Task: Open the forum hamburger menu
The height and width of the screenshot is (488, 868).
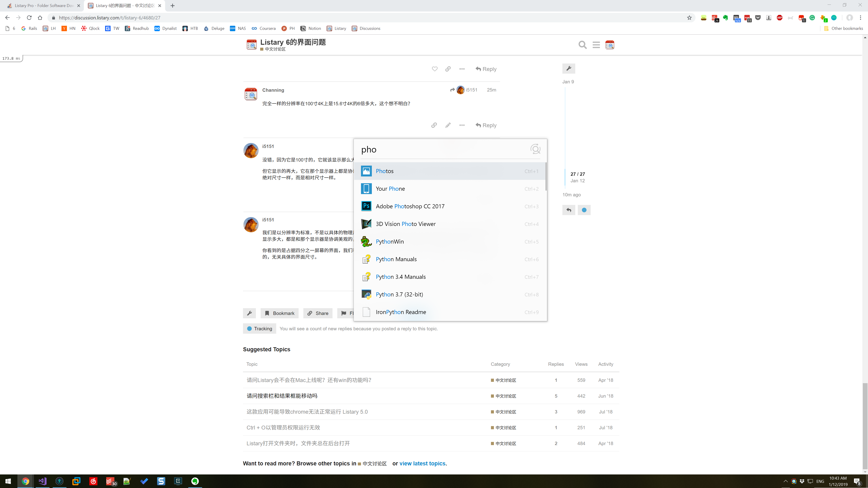Action: coord(596,45)
